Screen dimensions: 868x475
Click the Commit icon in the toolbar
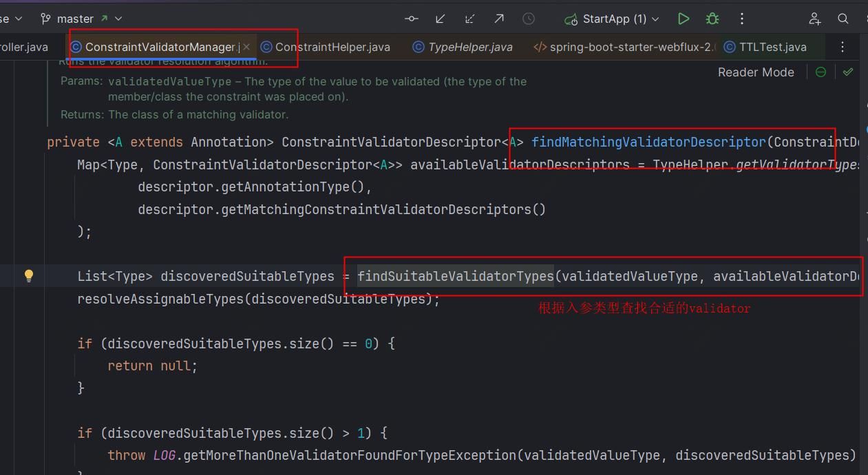point(412,19)
